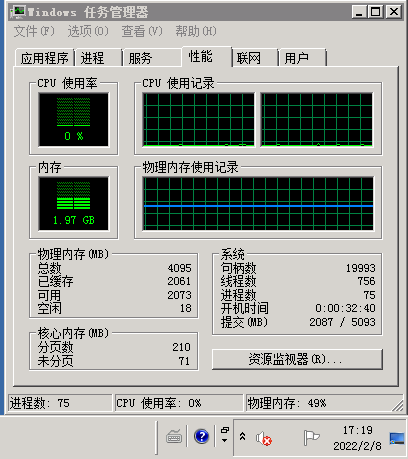Switch to the 服务 tab
Viewport: 408px width, 459px height.
152,58
